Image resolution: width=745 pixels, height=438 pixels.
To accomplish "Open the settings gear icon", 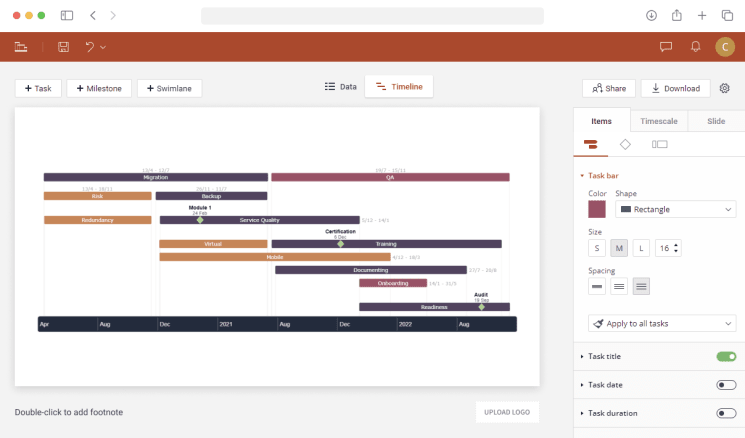I will click(725, 88).
